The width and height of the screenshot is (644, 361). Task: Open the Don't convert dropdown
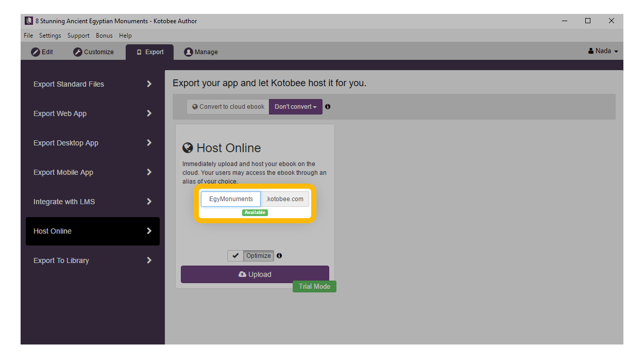[295, 107]
